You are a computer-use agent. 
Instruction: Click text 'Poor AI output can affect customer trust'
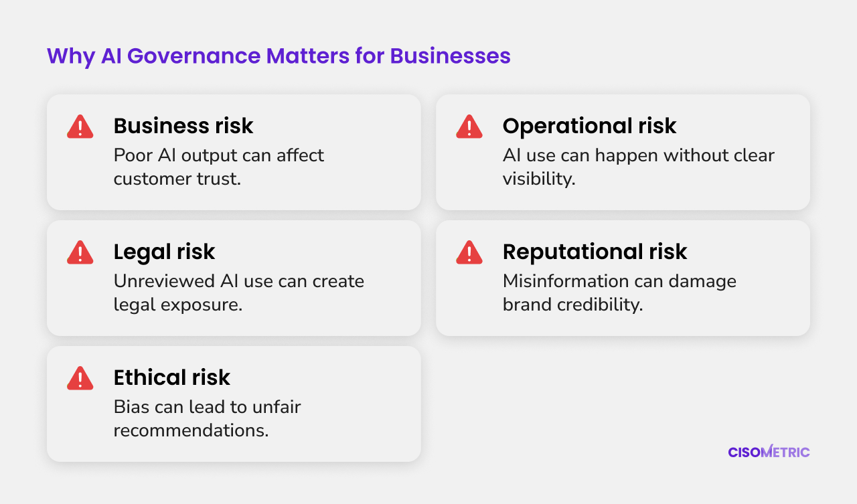tap(218, 167)
